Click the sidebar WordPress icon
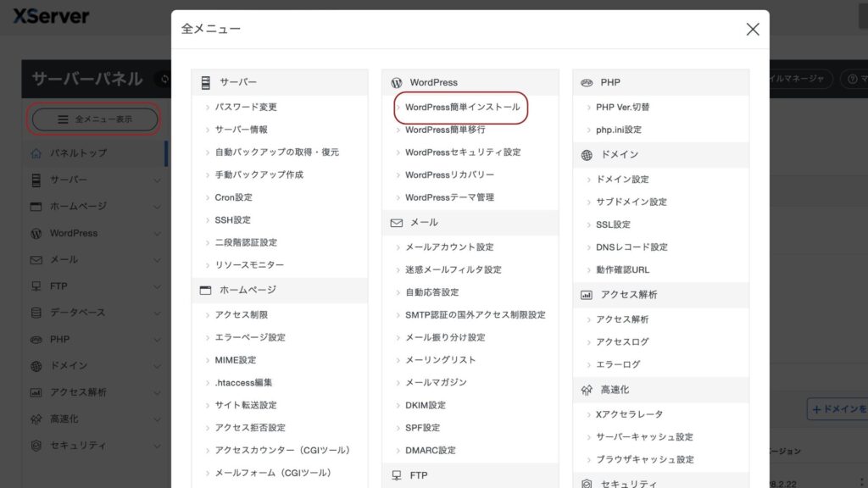Image resolution: width=868 pixels, height=488 pixels. [x=36, y=234]
